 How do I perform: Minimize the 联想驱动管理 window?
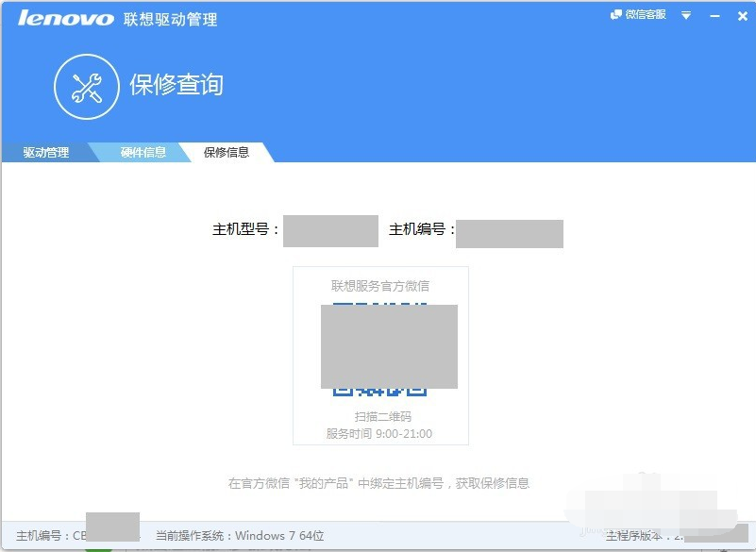point(715,16)
